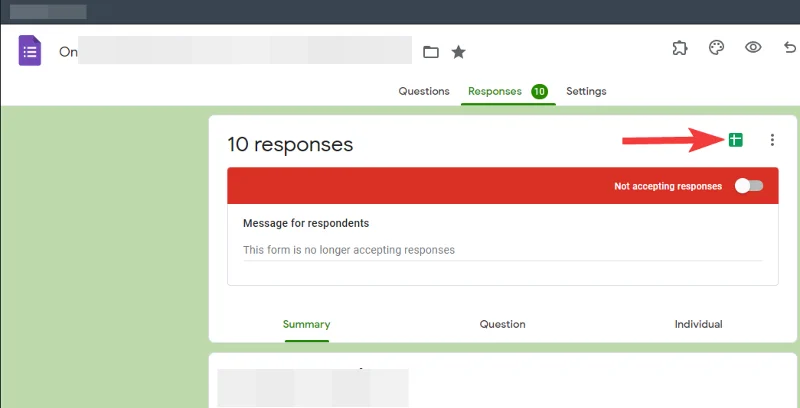This screenshot has height=408, width=800.
Task: Toggle the accepting responses switch
Action: 748,186
